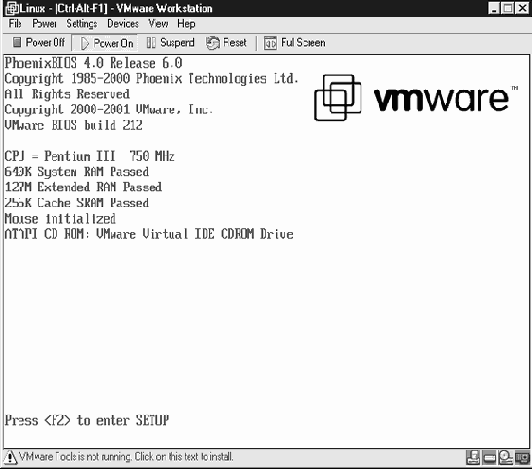Click the 'VMware Virtual IDE CDROM Drive' line

(x=149, y=234)
